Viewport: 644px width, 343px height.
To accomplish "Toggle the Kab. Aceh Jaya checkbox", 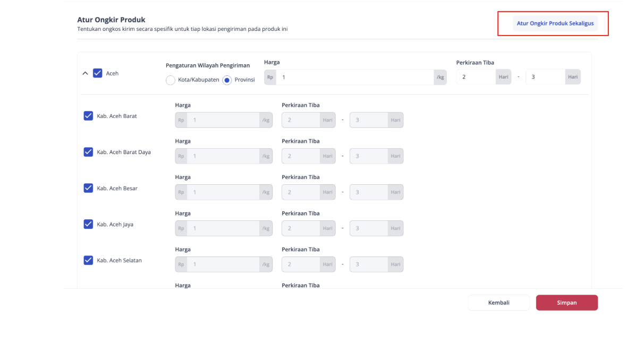I will [89, 224].
